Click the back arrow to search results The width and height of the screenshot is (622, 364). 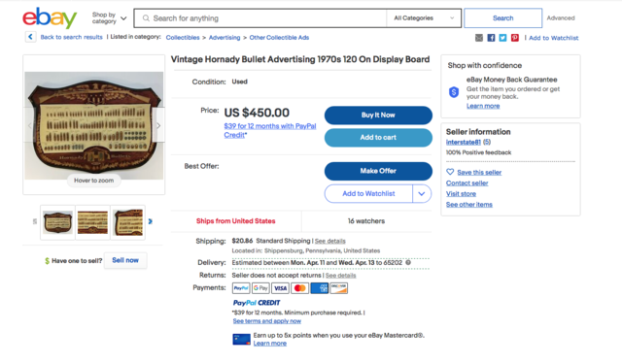tap(30, 37)
